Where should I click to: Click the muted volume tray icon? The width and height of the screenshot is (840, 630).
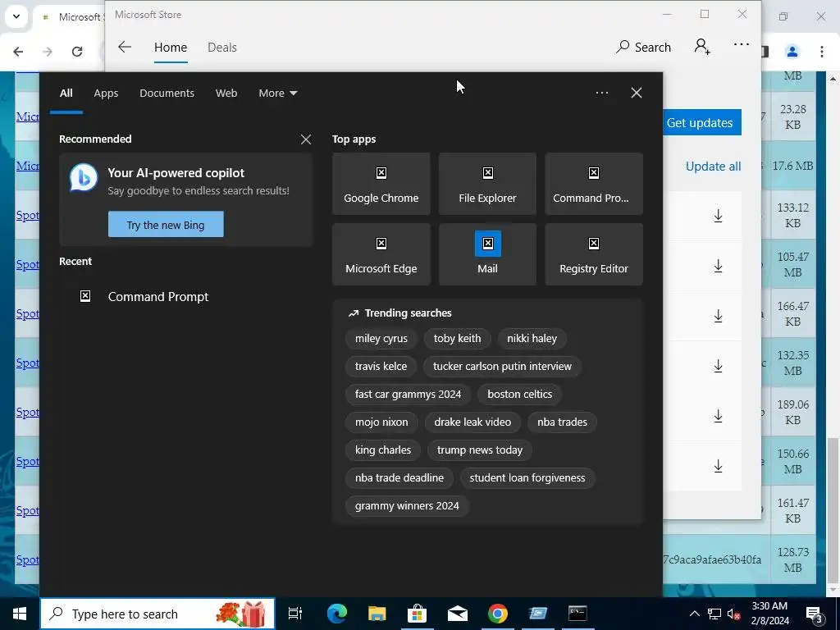coord(733,614)
